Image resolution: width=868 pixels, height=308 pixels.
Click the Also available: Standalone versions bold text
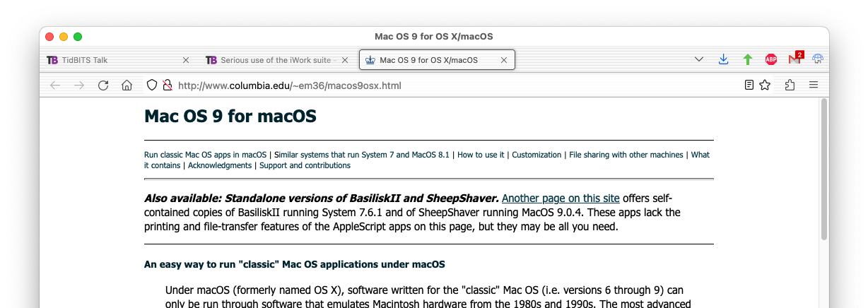pyautogui.click(x=322, y=199)
